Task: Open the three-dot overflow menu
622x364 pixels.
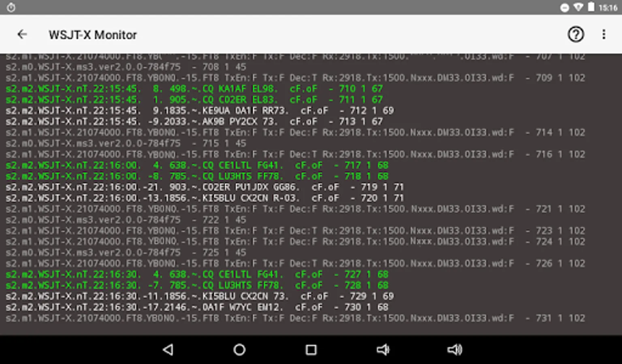Action: tap(603, 35)
